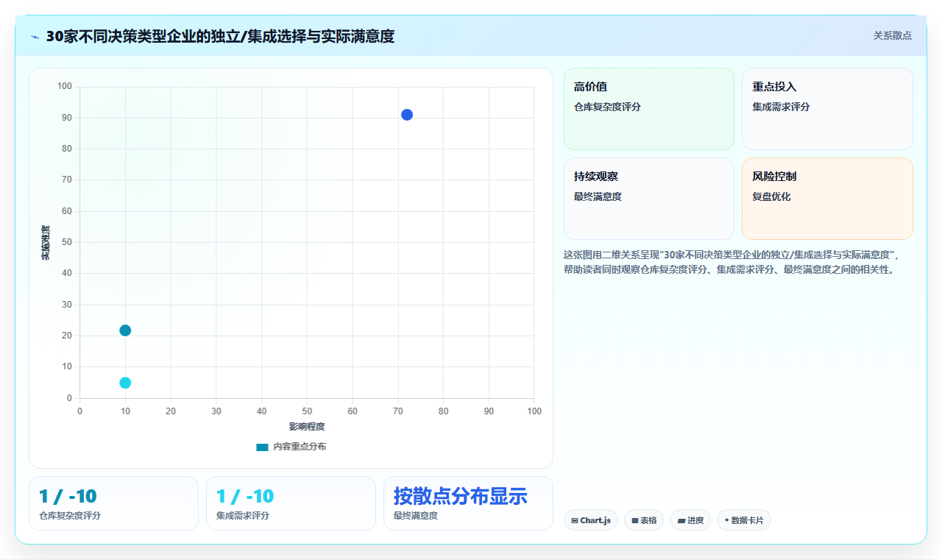This screenshot has width=942, height=560.
Task: Open the 高价值 quadrant card
Action: click(x=649, y=109)
